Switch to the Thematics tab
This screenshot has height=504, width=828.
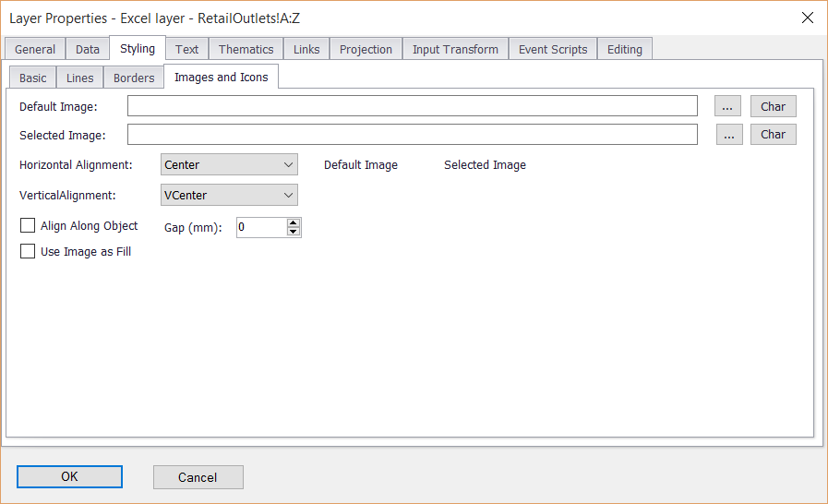[246, 49]
